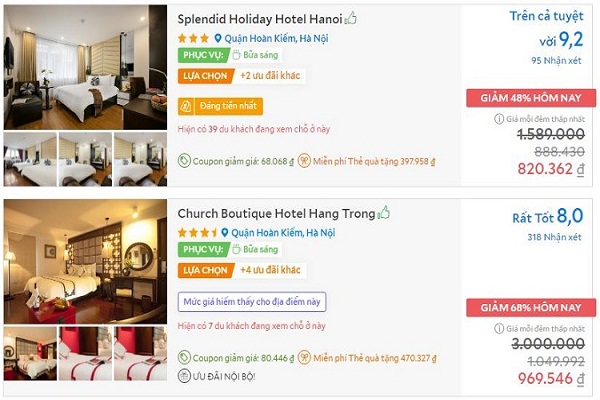Click coupon tag icon showing 68.068 đ discount
Image resolution: width=600 pixels, height=400 pixels.
184,161
